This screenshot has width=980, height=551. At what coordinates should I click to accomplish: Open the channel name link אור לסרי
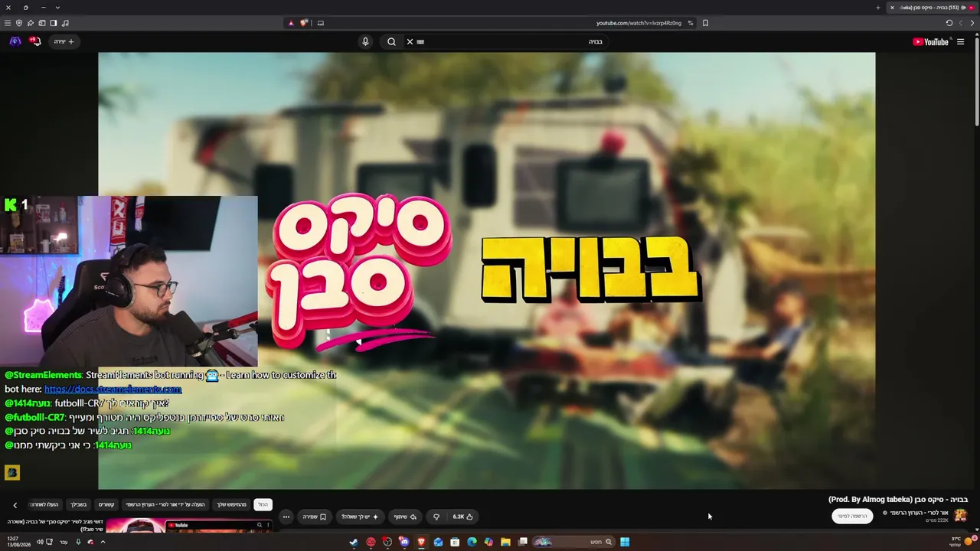coord(920,513)
